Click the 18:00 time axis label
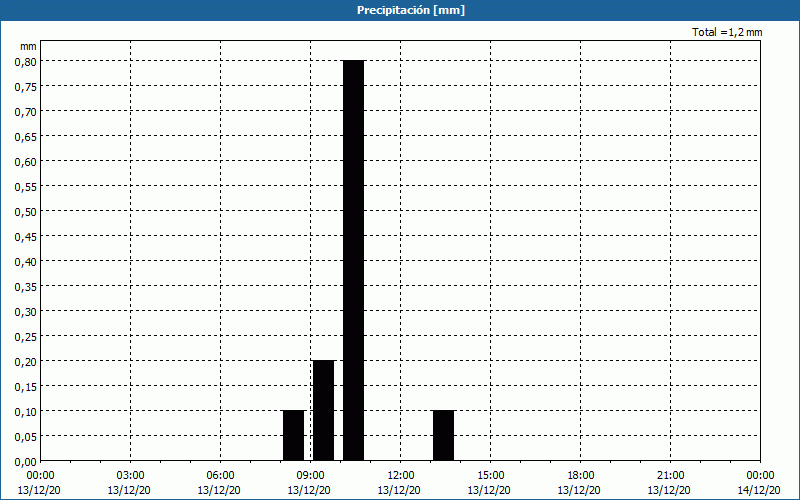 pos(581,476)
